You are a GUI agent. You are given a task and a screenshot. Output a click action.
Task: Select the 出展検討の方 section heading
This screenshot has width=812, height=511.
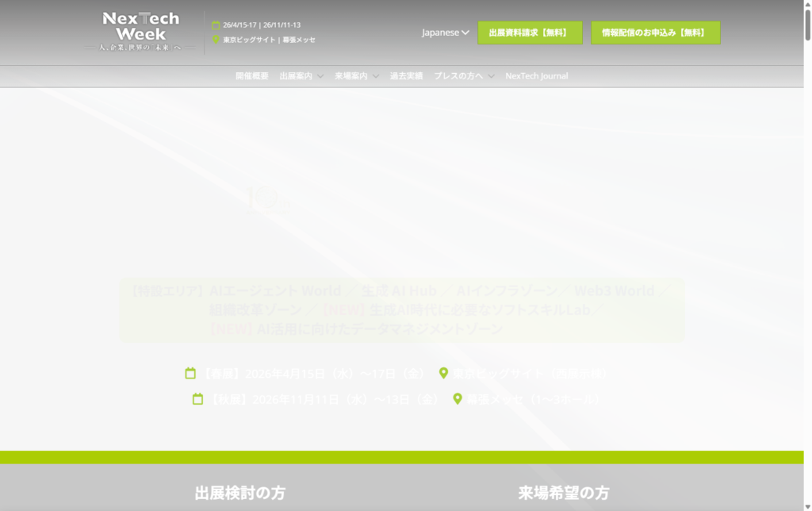point(239,493)
